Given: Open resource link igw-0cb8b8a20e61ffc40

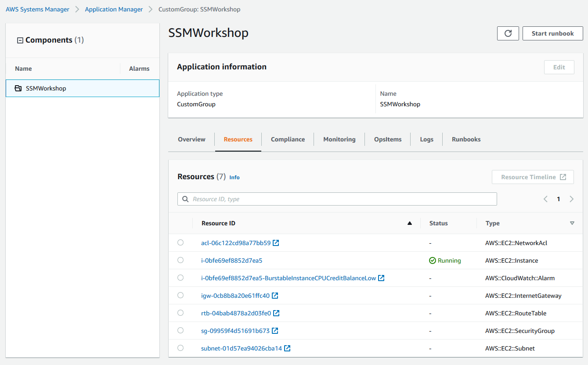Looking at the screenshot, I should pos(235,296).
